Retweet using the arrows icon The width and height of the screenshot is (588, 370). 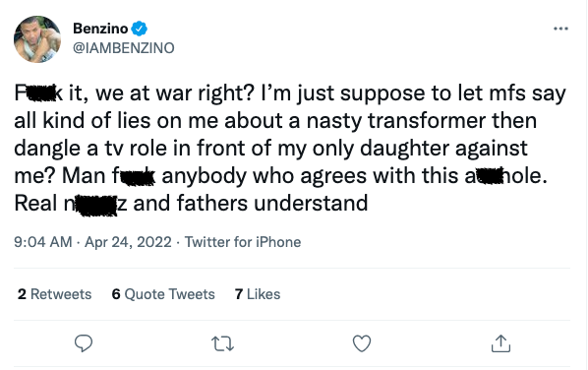[x=223, y=343]
